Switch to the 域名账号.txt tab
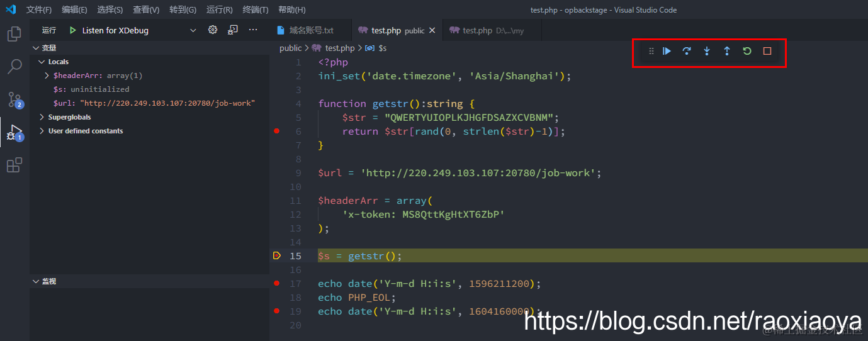Screen dimensions: 868x341 tap(310, 30)
